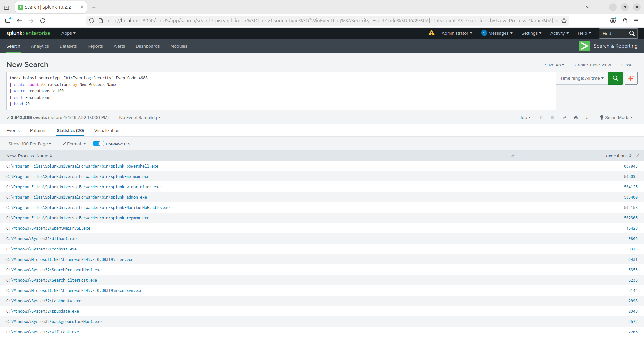Toggle the Preview switch off

coord(98,144)
